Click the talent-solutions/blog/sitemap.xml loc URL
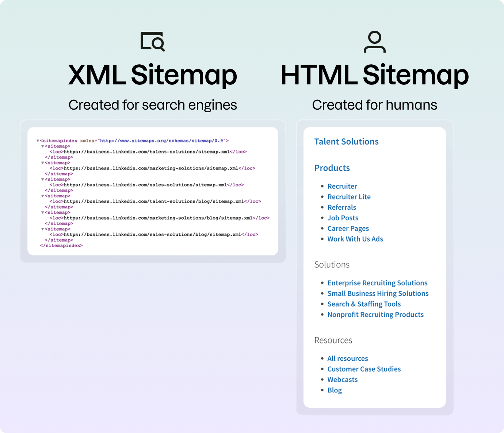This screenshot has width=504, height=433. pos(154,201)
